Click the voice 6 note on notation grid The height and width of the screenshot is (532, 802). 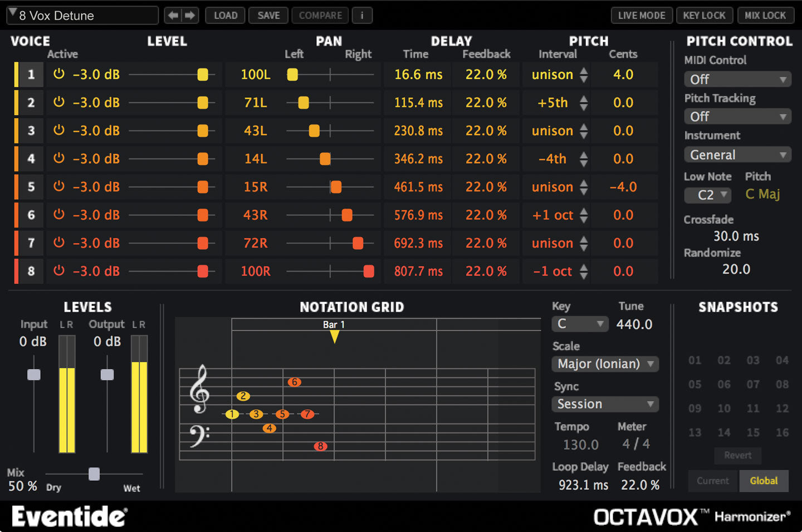(294, 382)
